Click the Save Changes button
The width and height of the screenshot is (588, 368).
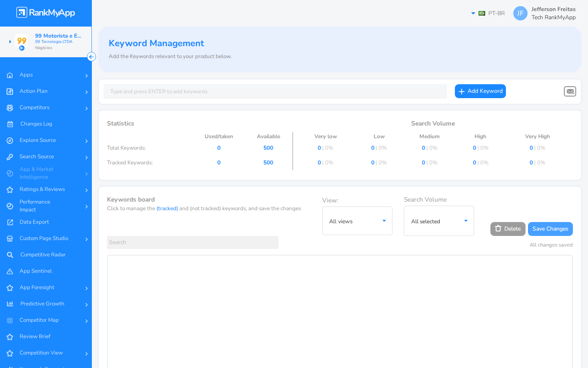pos(550,229)
